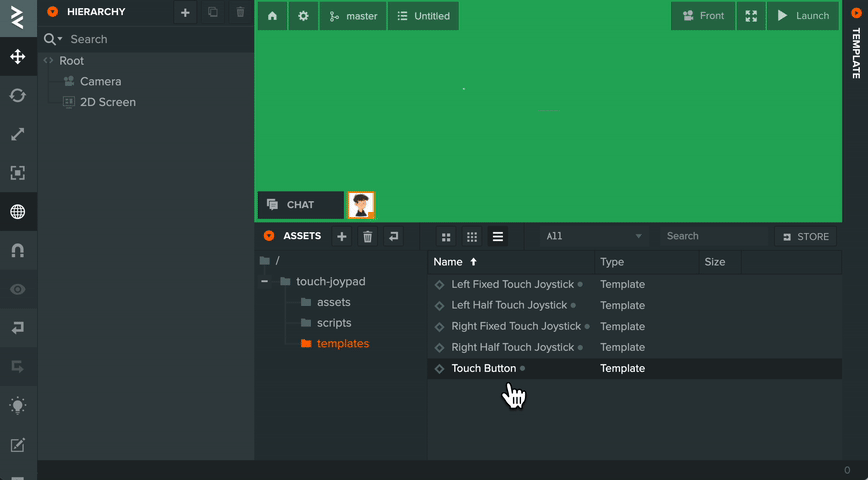The width and height of the screenshot is (868, 480).
Task: Click the assets Search field
Action: pyautogui.click(x=716, y=236)
